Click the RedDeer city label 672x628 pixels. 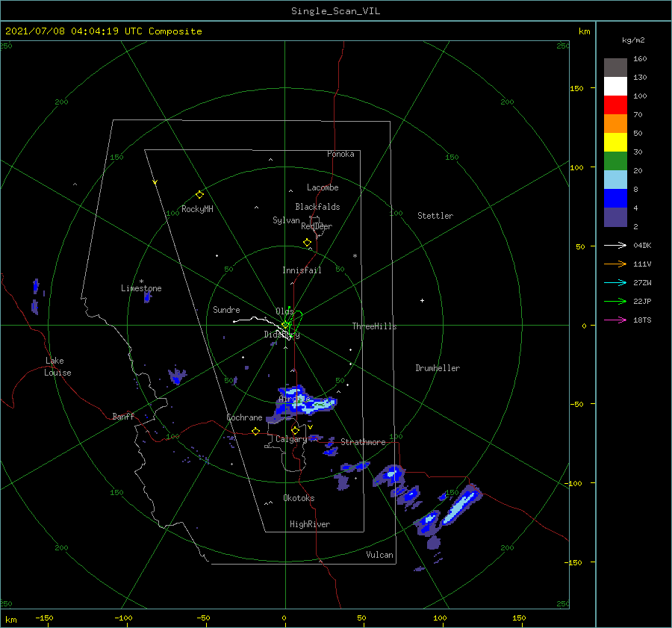317,226
